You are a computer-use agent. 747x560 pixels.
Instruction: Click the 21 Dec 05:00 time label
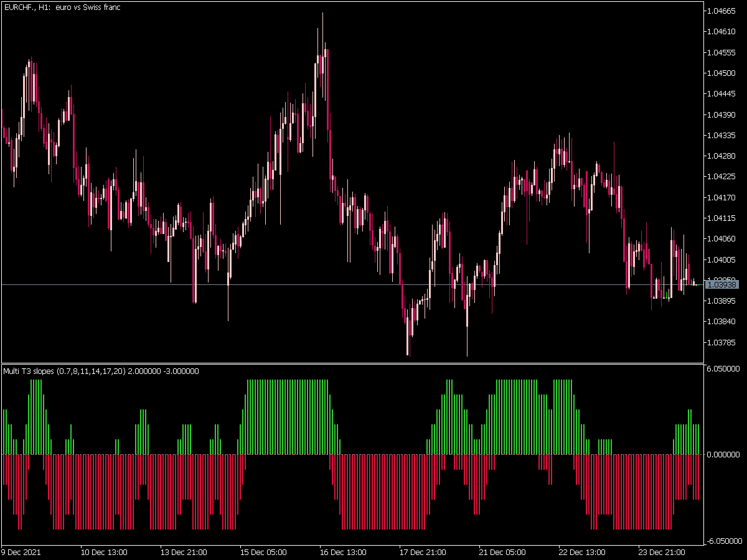tap(502, 552)
